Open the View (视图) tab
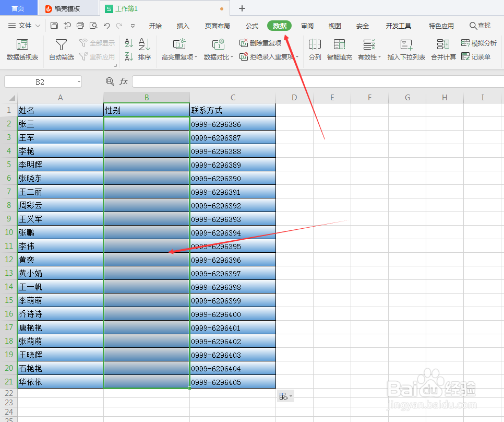 pos(334,26)
